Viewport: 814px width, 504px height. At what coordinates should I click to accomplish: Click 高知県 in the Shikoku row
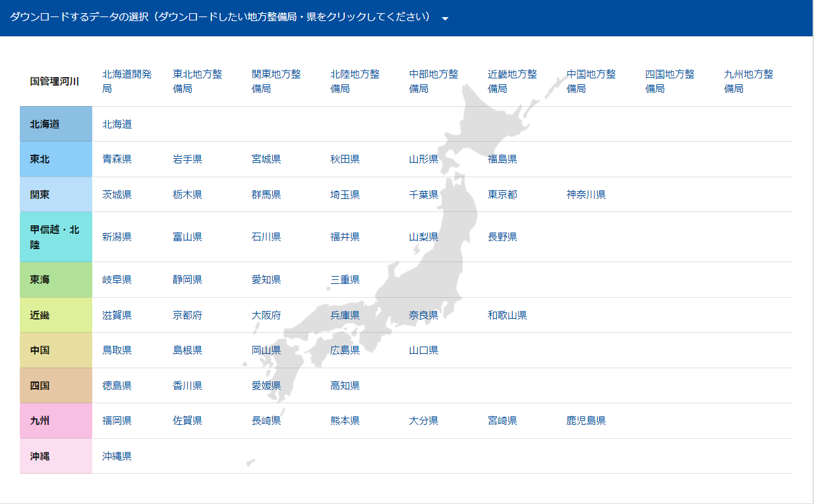(345, 385)
